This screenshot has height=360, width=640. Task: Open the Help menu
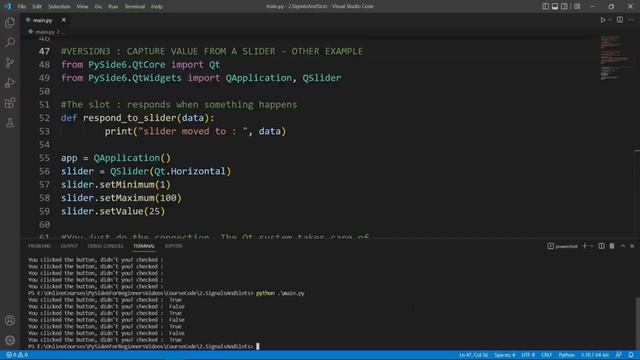pos(157,7)
